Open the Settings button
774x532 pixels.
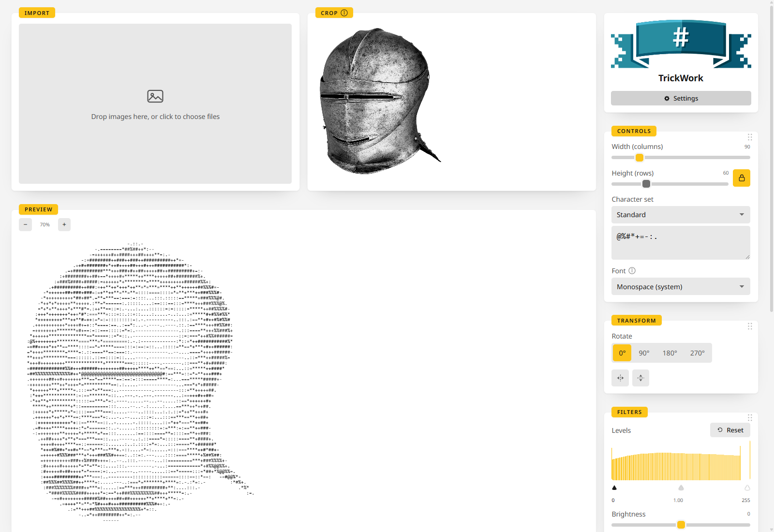click(681, 98)
